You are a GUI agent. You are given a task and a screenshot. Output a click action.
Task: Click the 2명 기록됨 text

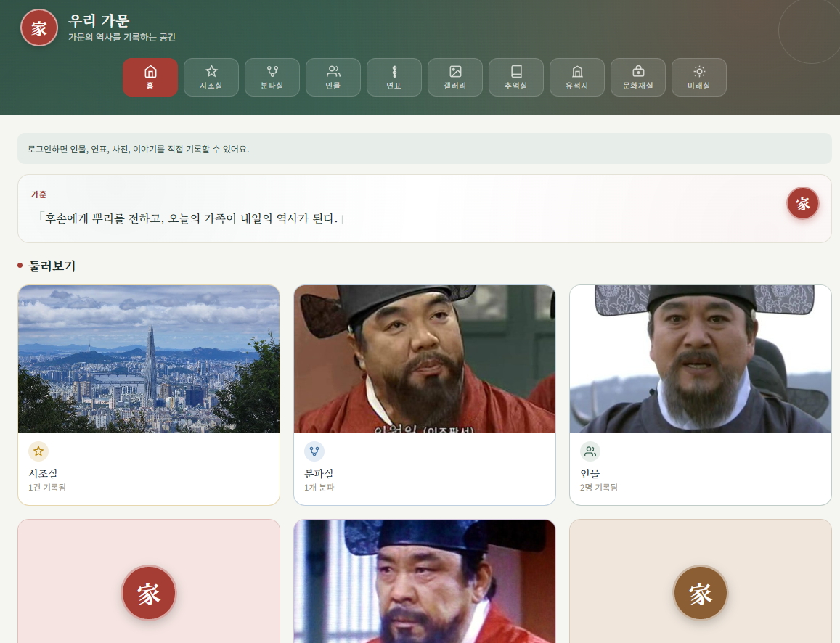[x=599, y=487]
